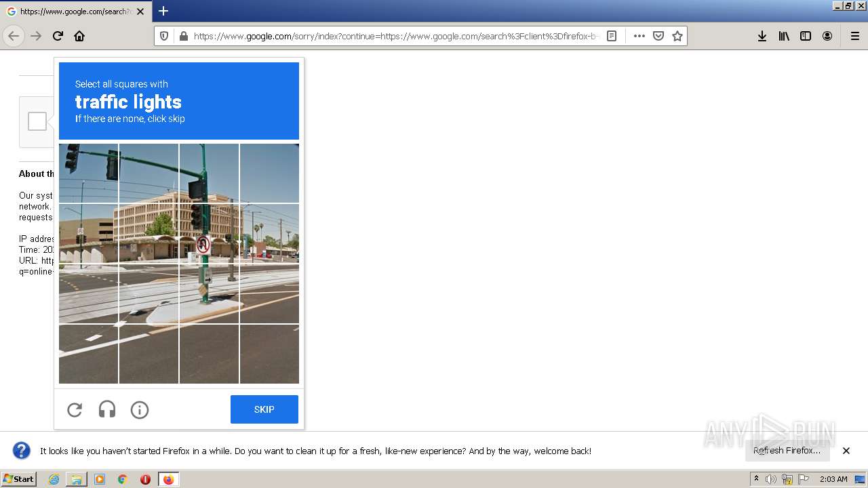Show the sidebars

coord(806,36)
